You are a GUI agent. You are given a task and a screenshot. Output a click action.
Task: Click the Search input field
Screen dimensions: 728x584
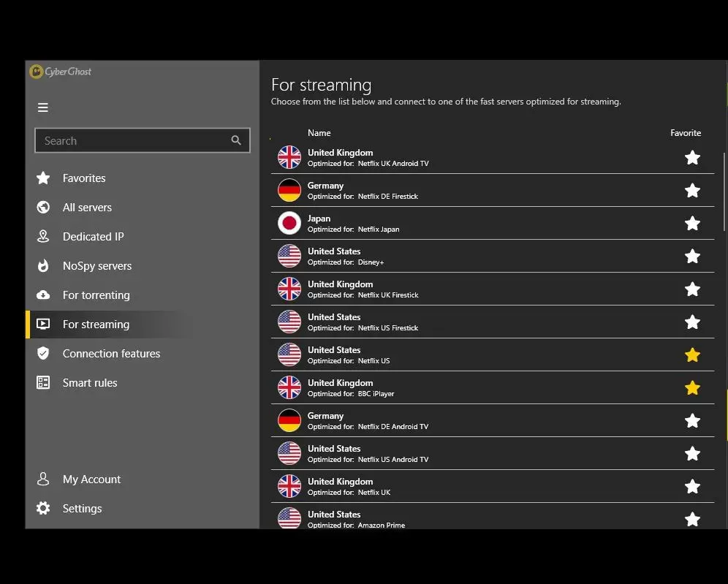point(142,140)
